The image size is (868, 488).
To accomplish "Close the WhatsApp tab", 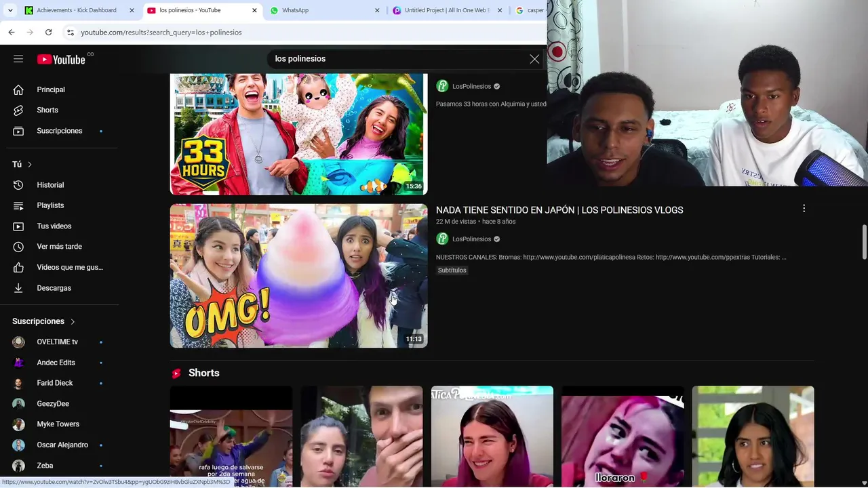I will coord(377,10).
